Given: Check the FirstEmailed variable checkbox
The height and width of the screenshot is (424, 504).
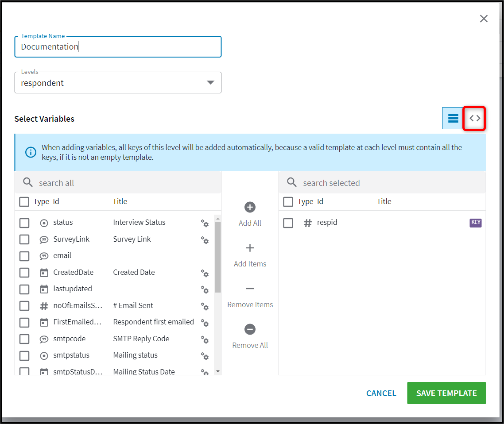Looking at the screenshot, I should pos(24,323).
